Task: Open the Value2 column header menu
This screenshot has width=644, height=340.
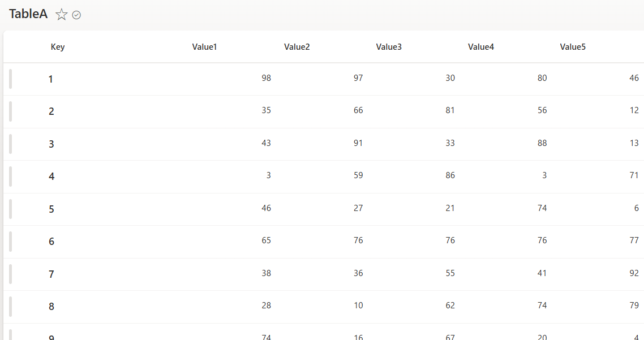Action: pyautogui.click(x=297, y=47)
